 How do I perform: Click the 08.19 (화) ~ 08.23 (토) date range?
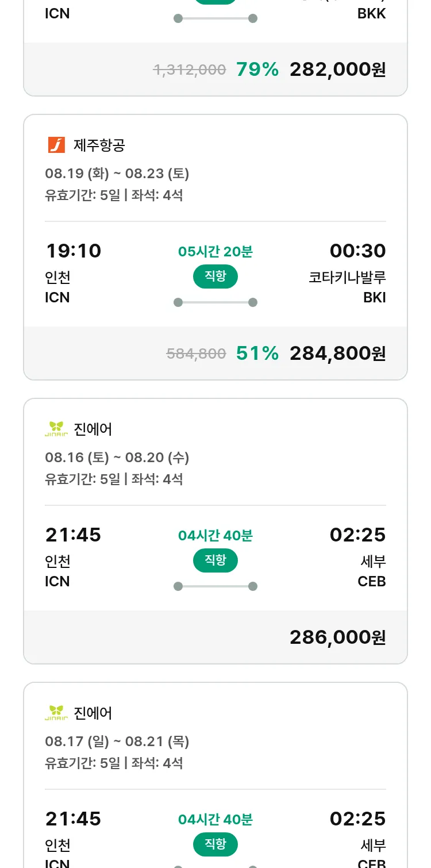tap(117, 173)
